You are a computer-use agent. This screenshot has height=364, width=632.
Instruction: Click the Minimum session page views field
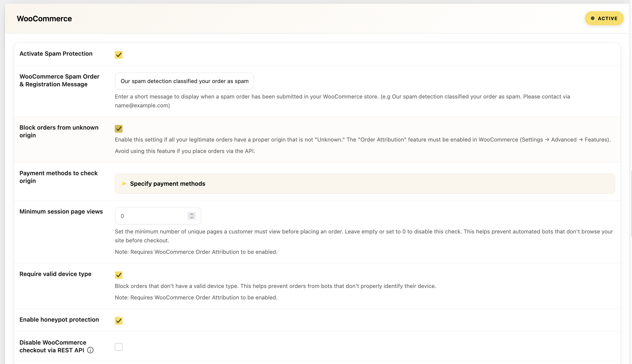pyautogui.click(x=158, y=216)
